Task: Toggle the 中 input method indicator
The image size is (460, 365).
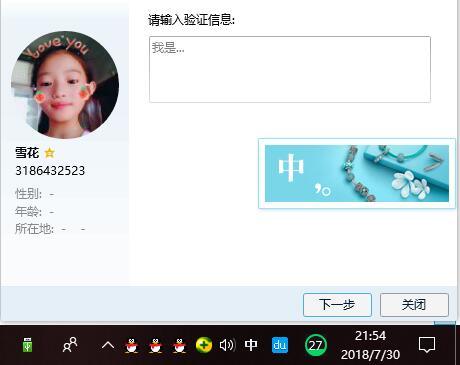Action: tap(251, 345)
